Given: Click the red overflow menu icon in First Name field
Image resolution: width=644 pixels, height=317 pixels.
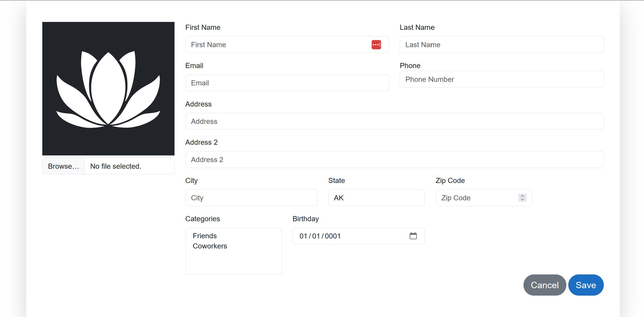Looking at the screenshot, I should 376,44.
